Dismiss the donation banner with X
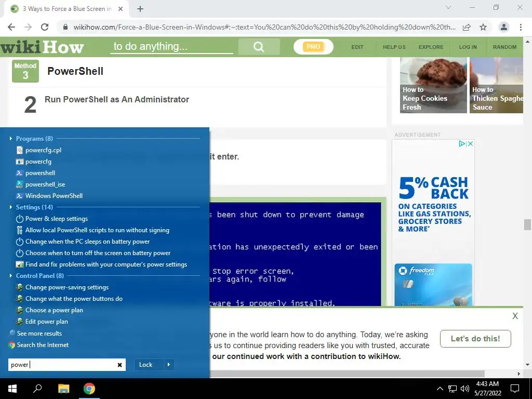The height and width of the screenshot is (399, 532). click(515, 316)
